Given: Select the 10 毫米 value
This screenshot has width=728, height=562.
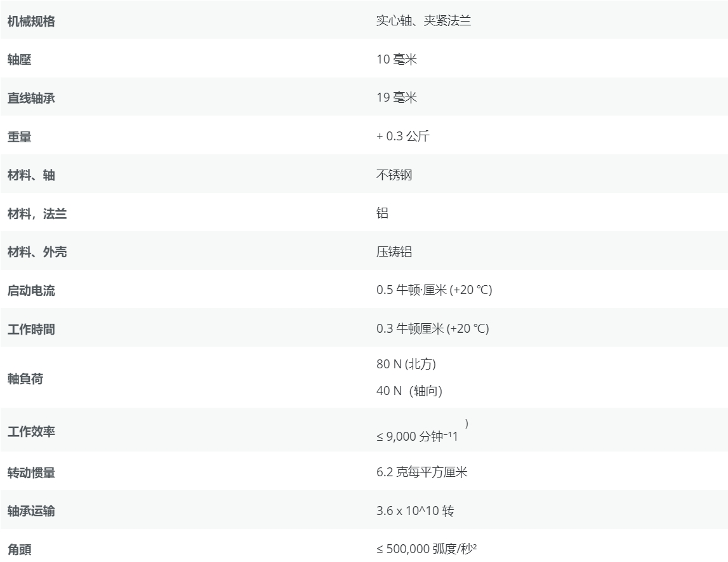Looking at the screenshot, I should pos(396,60).
